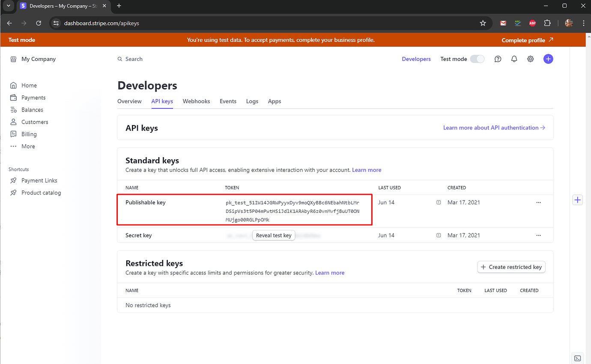The width and height of the screenshot is (591, 364).
Task: Click the Reveal test key button
Action: (x=274, y=235)
